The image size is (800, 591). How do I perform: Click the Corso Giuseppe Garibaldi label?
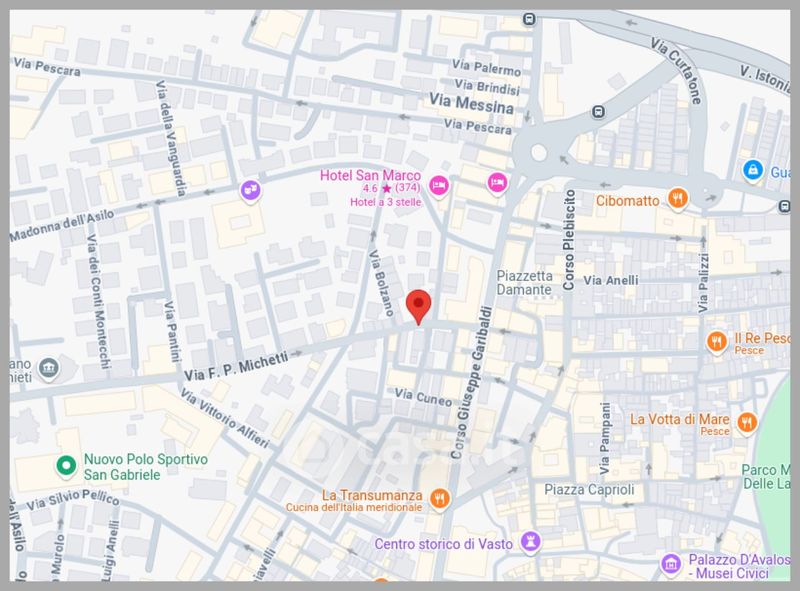(471, 382)
